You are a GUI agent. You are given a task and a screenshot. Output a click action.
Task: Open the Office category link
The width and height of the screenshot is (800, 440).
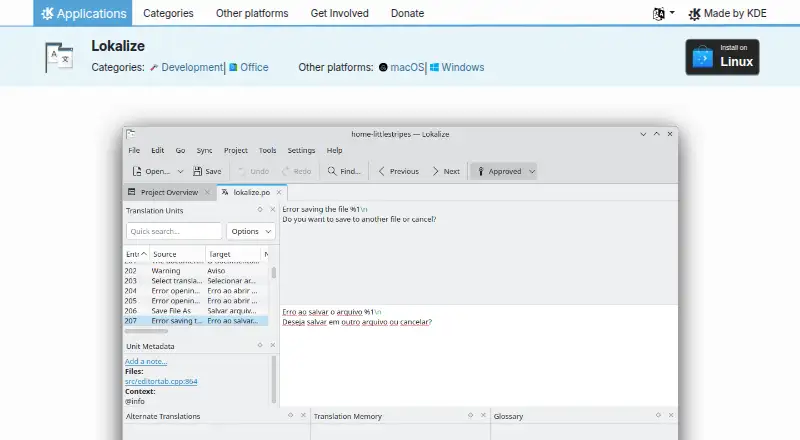point(254,67)
